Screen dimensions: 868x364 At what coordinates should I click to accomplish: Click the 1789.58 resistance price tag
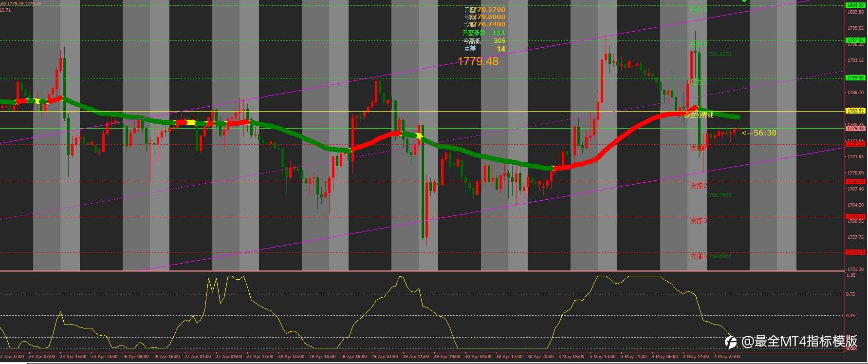tap(855, 77)
